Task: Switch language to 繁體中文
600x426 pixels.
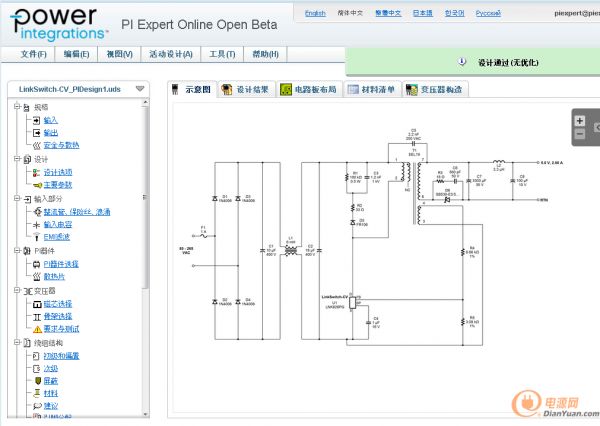Action: point(388,13)
